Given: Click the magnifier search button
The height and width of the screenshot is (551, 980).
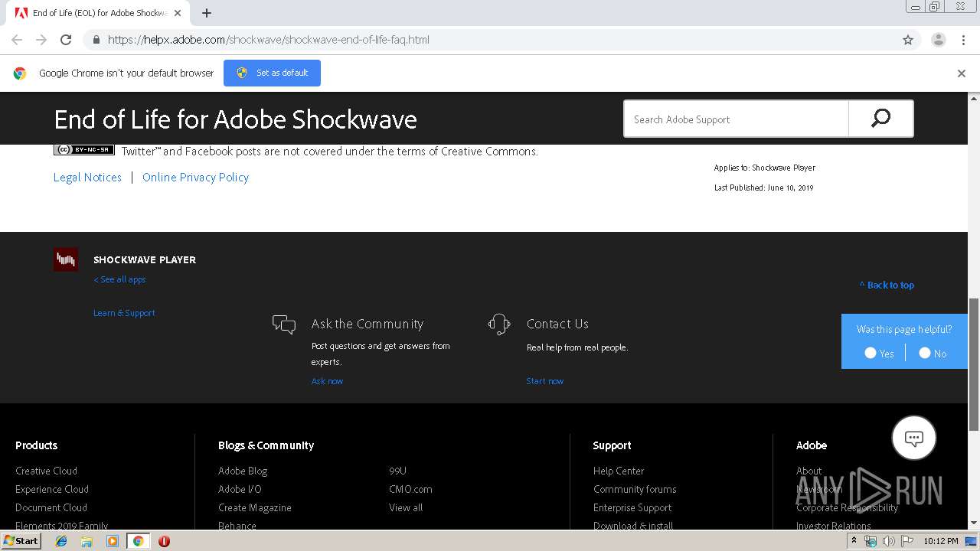Looking at the screenshot, I should pos(880,119).
